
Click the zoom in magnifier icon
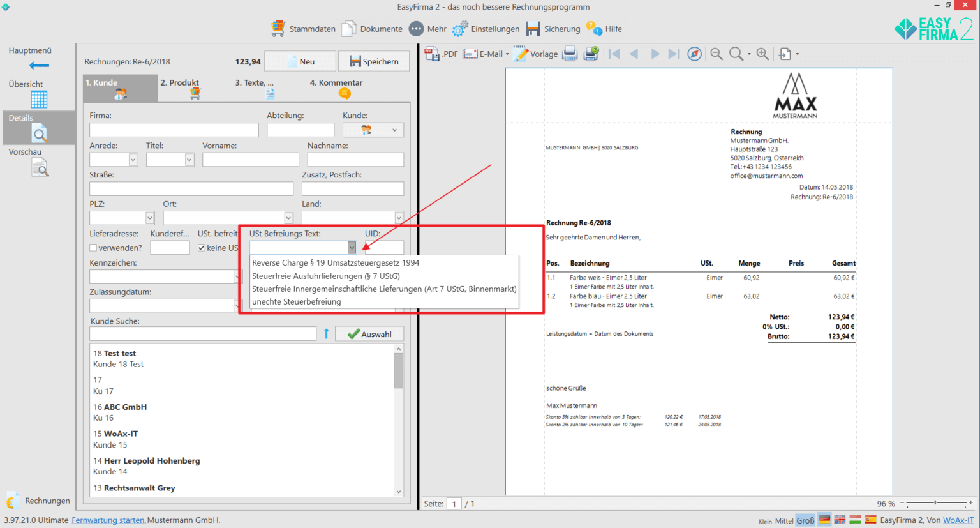(762, 54)
